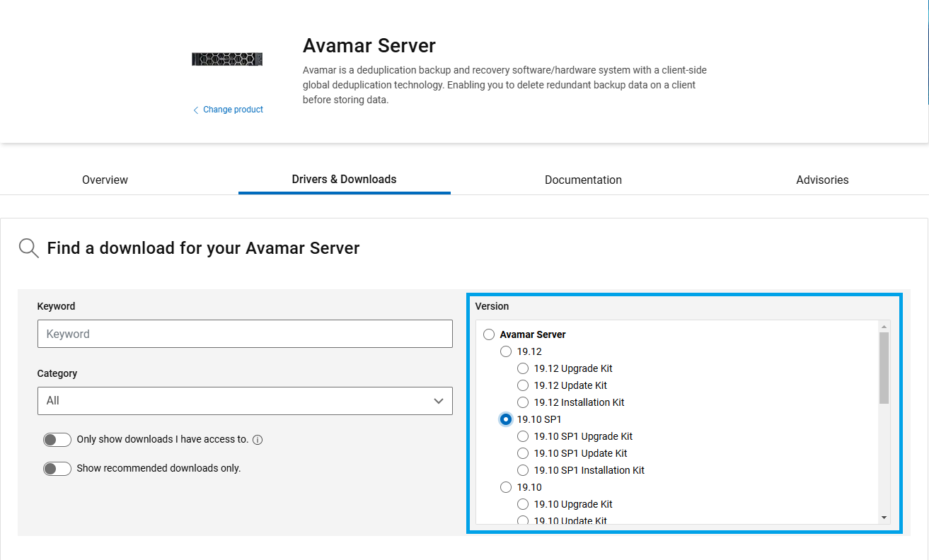The width and height of the screenshot is (929, 560).
Task: Enable the 'Only show downloads I have access to' toggle
Action: point(57,439)
